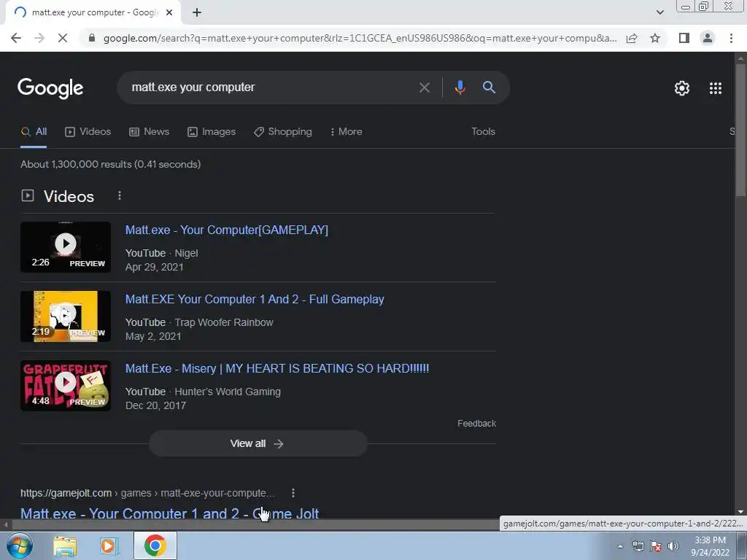Viewport: 747px width, 560px height.
Task: Click the URL in the address bar
Action: (x=360, y=38)
